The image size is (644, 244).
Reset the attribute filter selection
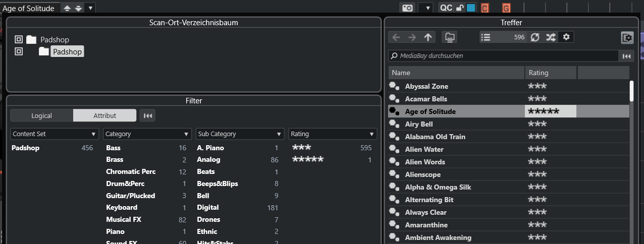pyautogui.click(x=147, y=115)
